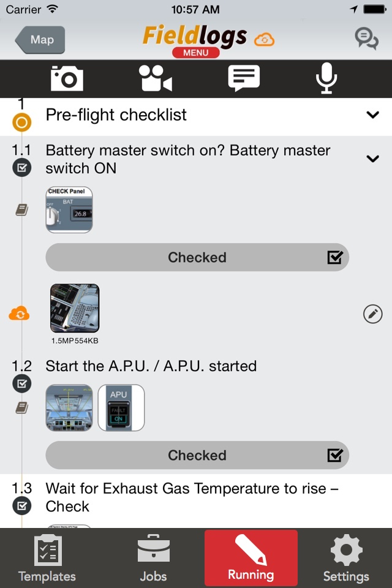Open the chat conversations icon
392x588 pixels.
pyautogui.click(x=366, y=39)
